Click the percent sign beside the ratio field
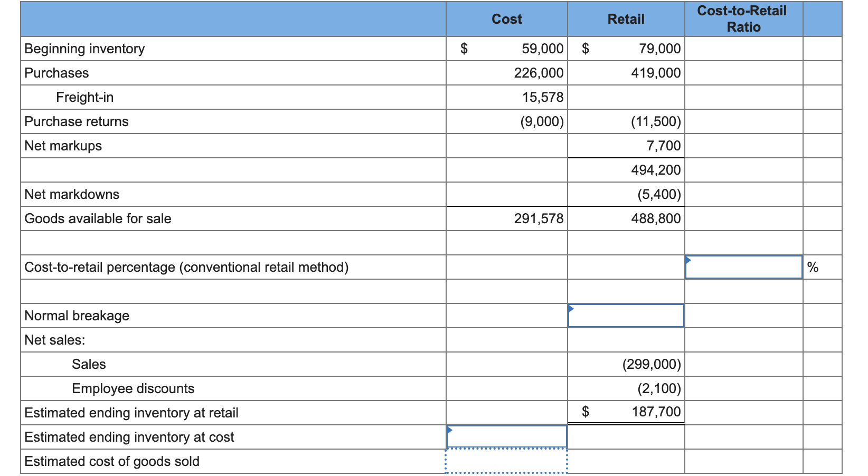 tap(813, 267)
